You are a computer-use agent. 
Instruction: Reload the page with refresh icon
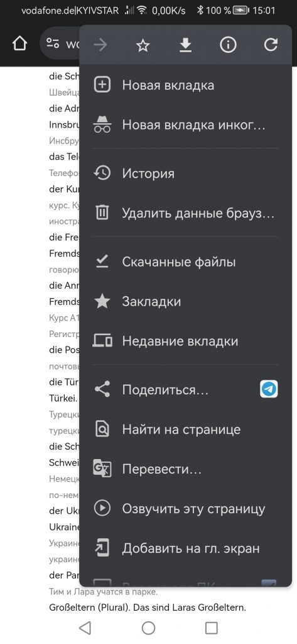(271, 45)
